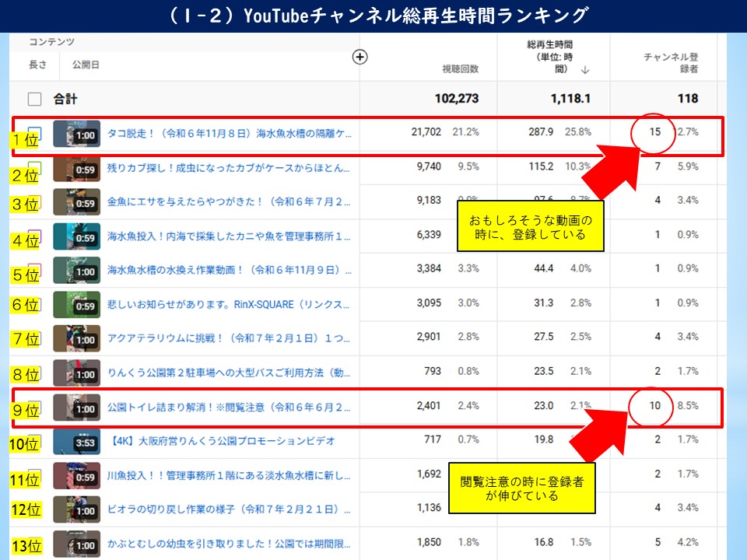Screen dimensions: 747x560
Task: Select the 公開日 tab under コンテンツ
Action: [86, 65]
